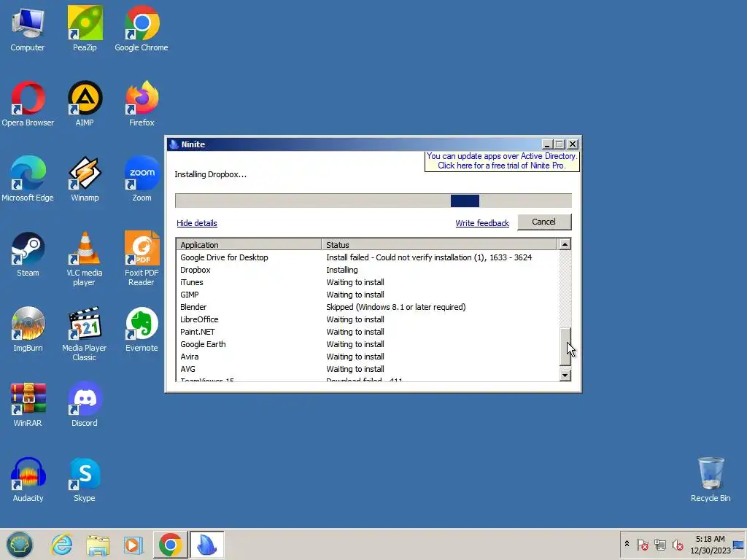Launch Internet Explorer from the taskbar
747x560 pixels.
coord(62,545)
